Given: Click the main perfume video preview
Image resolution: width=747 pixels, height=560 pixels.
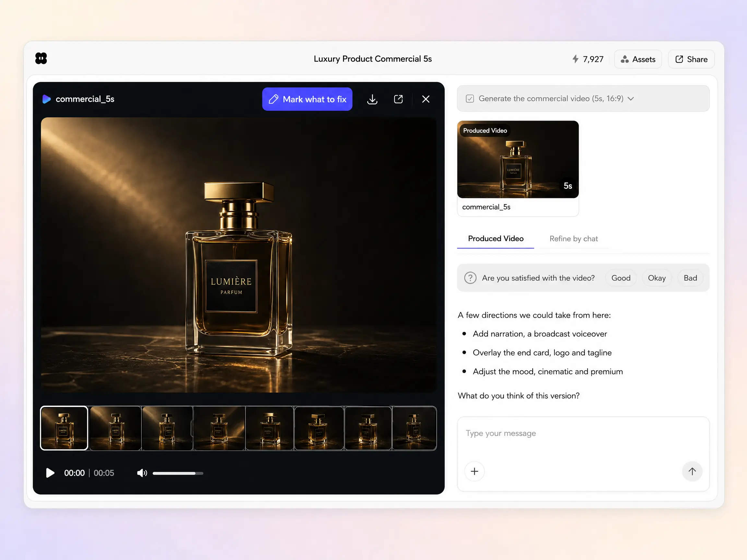Looking at the screenshot, I should coord(238,254).
